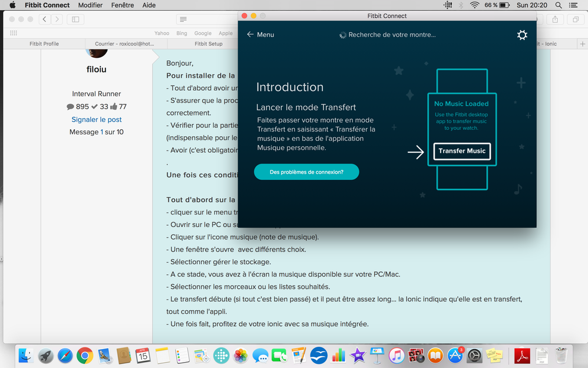Open the Fenêtre menu
Viewport: 588px width, 368px height.
122,5
